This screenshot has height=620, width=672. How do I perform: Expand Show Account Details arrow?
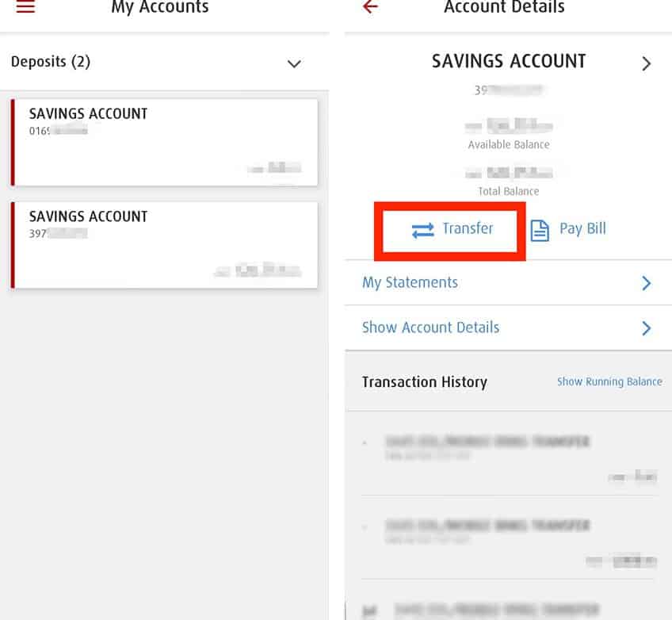pos(647,328)
